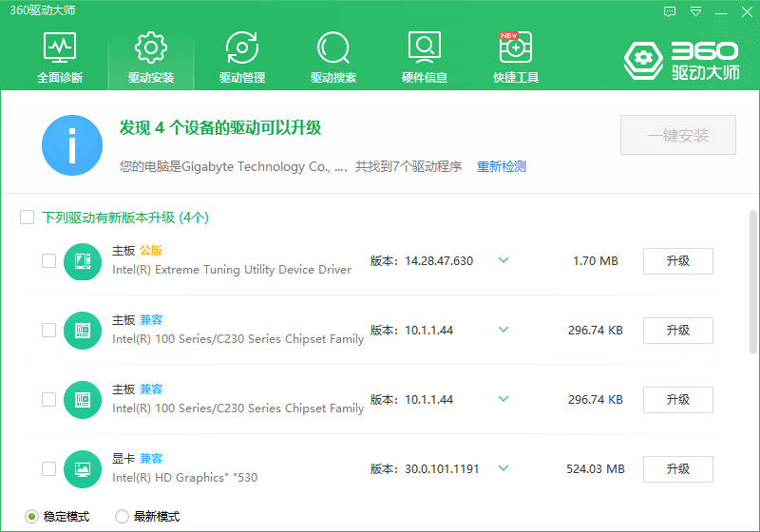Click the 524.03 MB size text
The image size is (760, 532).
(596, 469)
